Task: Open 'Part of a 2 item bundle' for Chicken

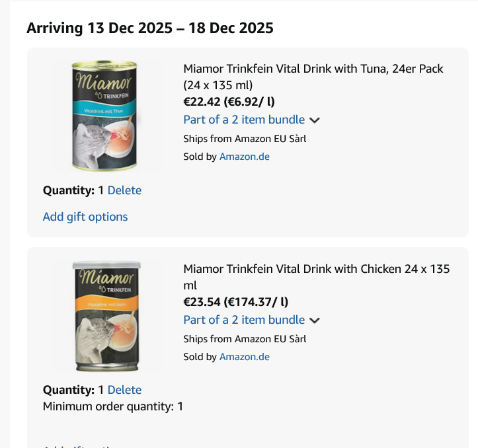Action: point(244,320)
